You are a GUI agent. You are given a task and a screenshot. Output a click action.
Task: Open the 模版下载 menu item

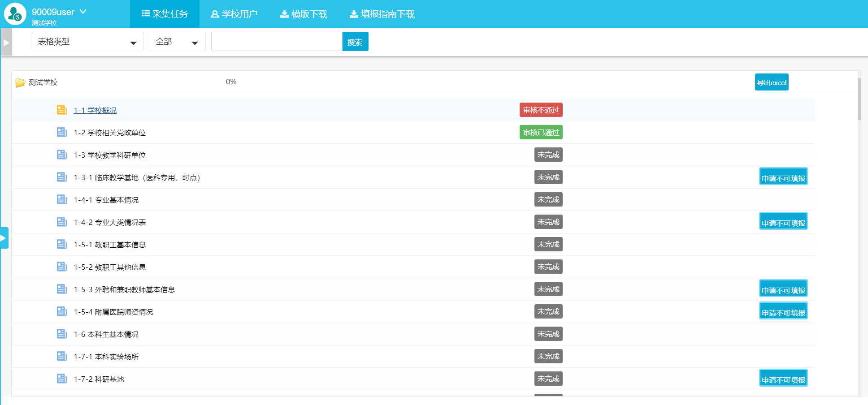point(304,14)
